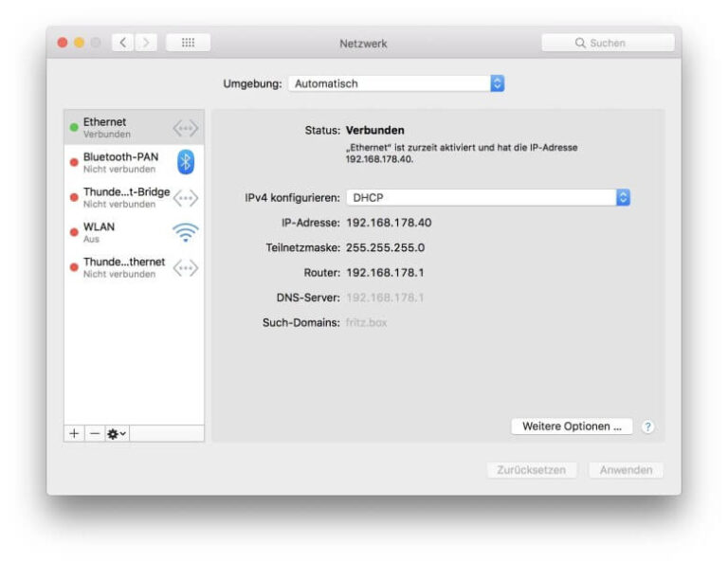Click the Status text Verbunden

(375, 131)
